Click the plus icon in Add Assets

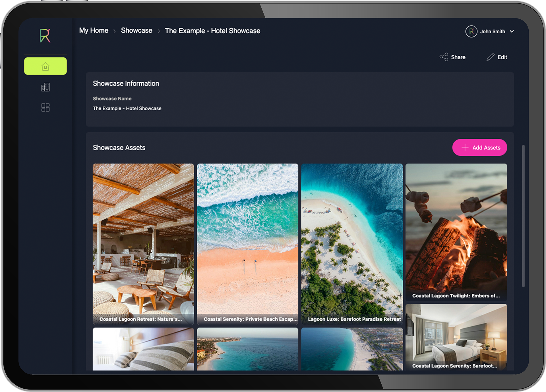tap(465, 147)
